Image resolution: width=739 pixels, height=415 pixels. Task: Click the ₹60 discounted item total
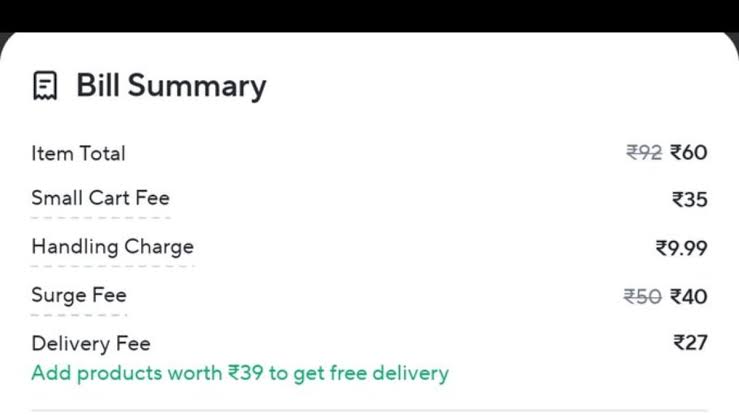pyautogui.click(x=689, y=152)
